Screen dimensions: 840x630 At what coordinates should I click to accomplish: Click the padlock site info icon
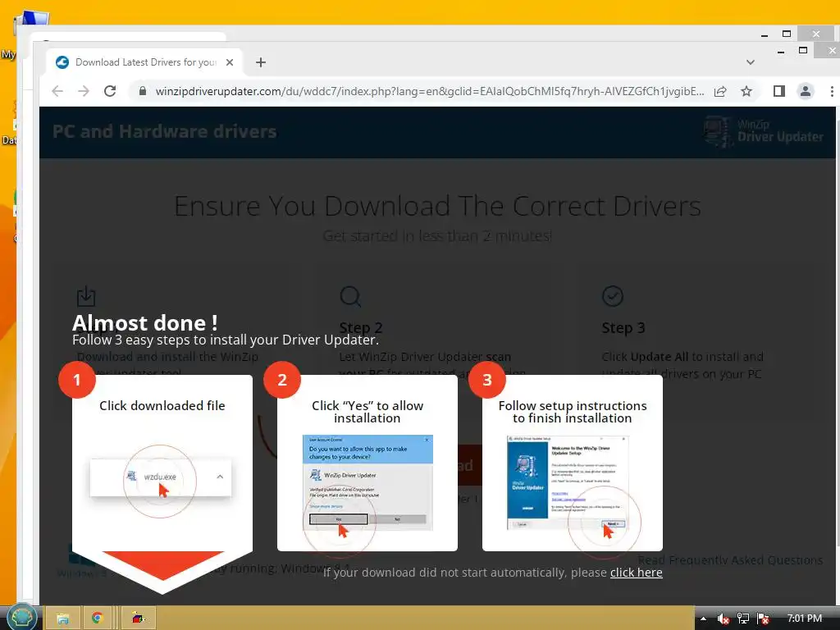tap(142, 91)
